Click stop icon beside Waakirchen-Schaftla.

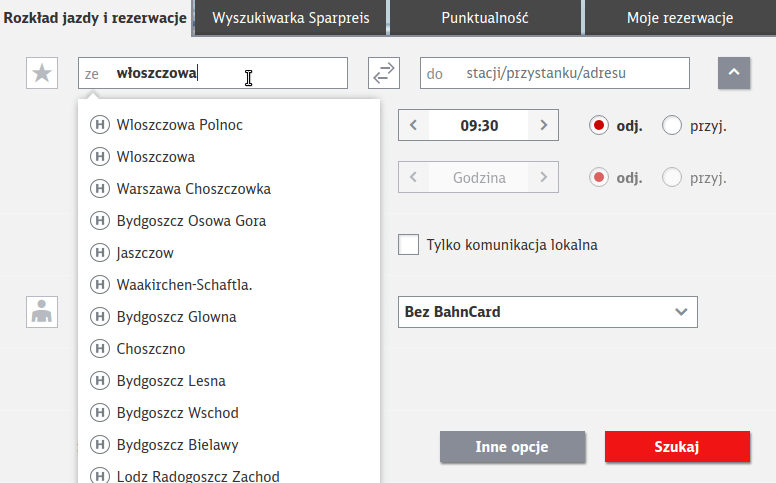point(99,285)
